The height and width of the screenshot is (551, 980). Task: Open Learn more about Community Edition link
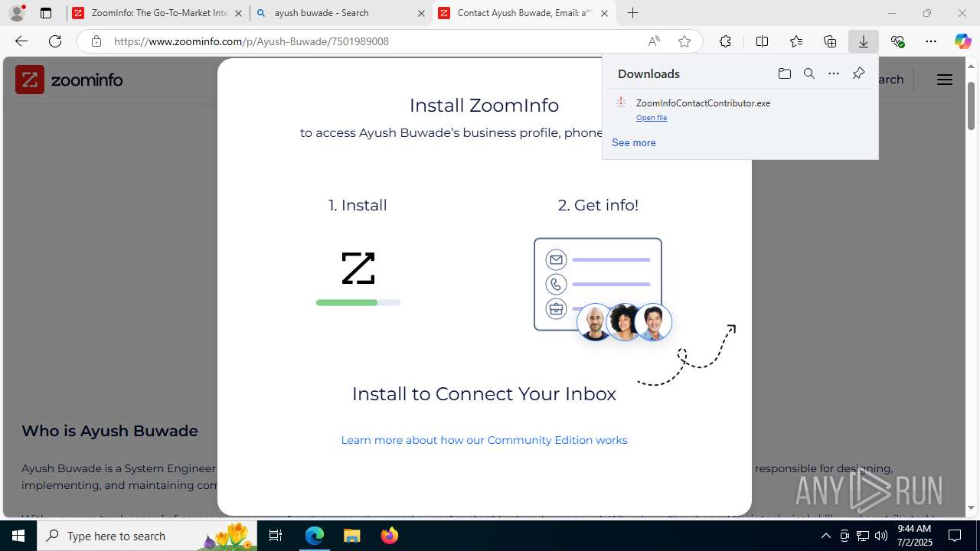pos(484,440)
